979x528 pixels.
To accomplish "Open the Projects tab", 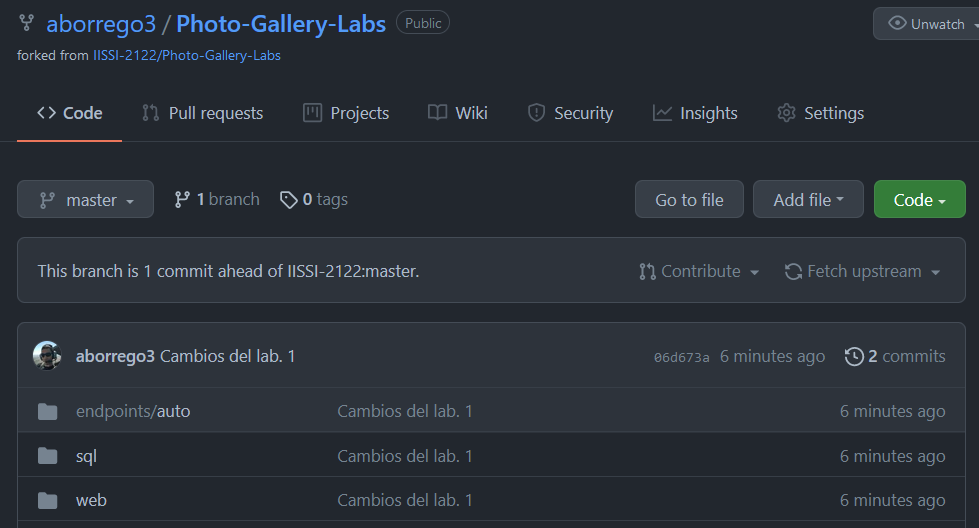I will [346, 113].
